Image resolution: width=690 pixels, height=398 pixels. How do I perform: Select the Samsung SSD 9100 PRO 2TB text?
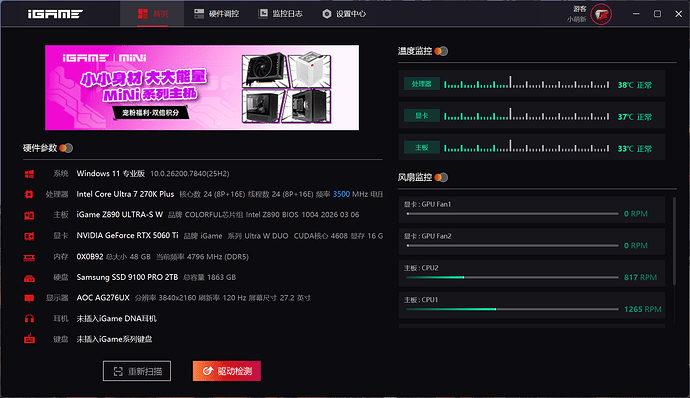127,277
